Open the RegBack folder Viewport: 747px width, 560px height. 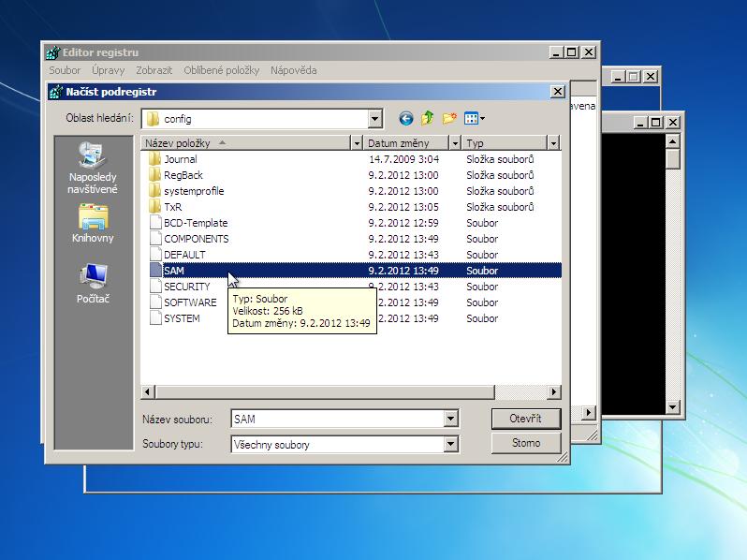pos(183,175)
